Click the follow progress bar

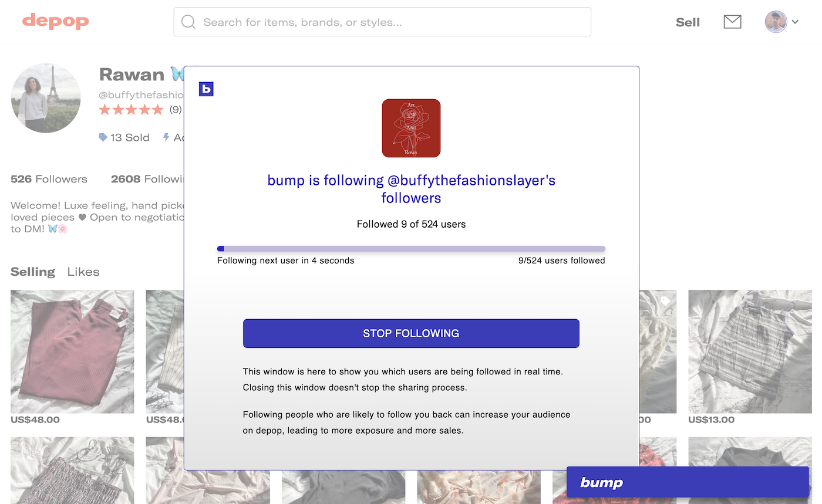(x=411, y=249)
